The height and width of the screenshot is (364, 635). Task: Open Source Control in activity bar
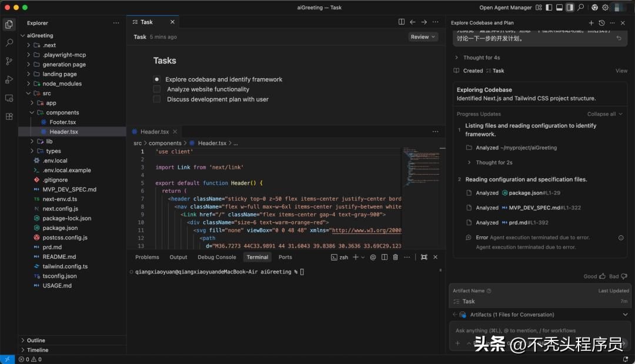tap(9, 61)
